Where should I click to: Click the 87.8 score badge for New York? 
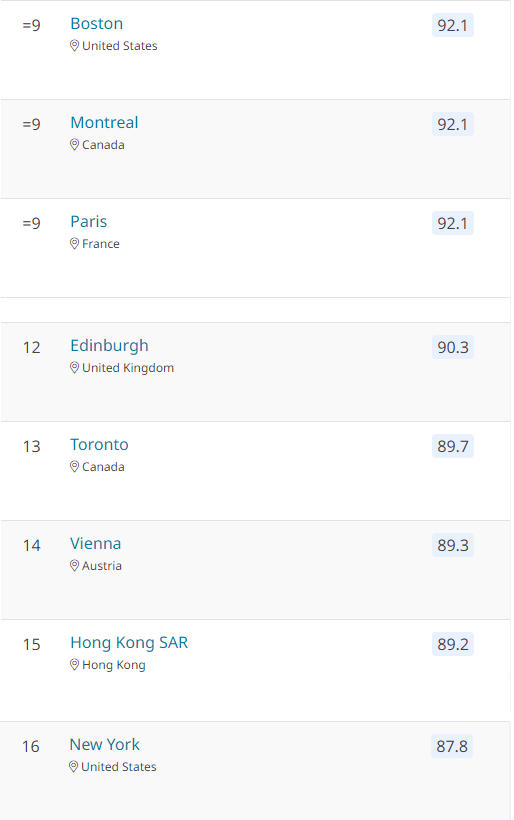point(452,746)
